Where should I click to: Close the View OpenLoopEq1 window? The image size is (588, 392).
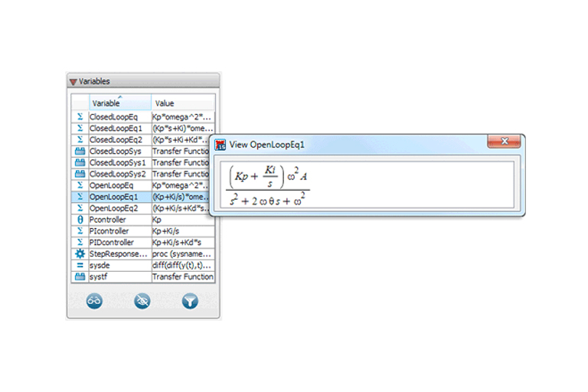click(505, 142)
